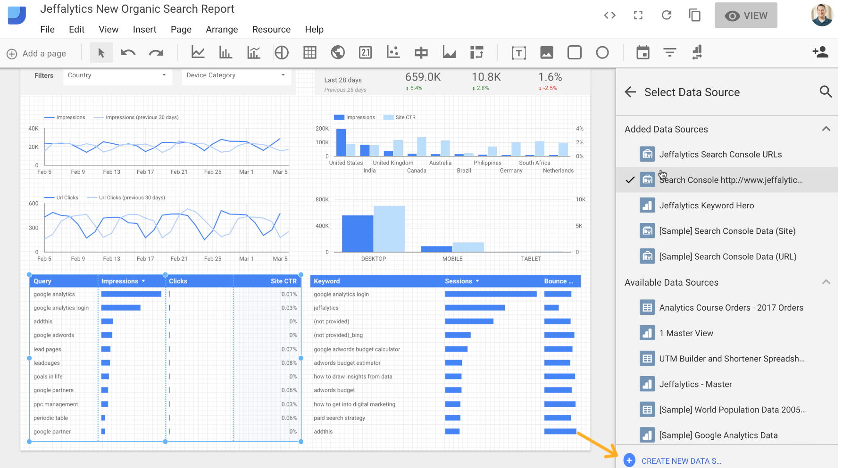The image size is (868, 468).
Task: Collapse the Added Data Sources section
Action: tap(826, 129)
